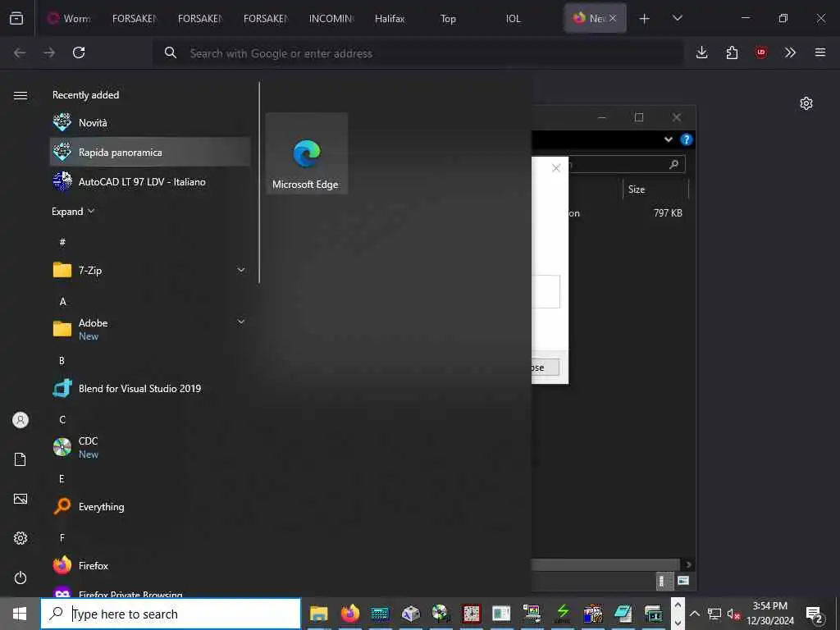
Task: Open Blend for Visual Studio 2019
Action: [x=150, y=388]
